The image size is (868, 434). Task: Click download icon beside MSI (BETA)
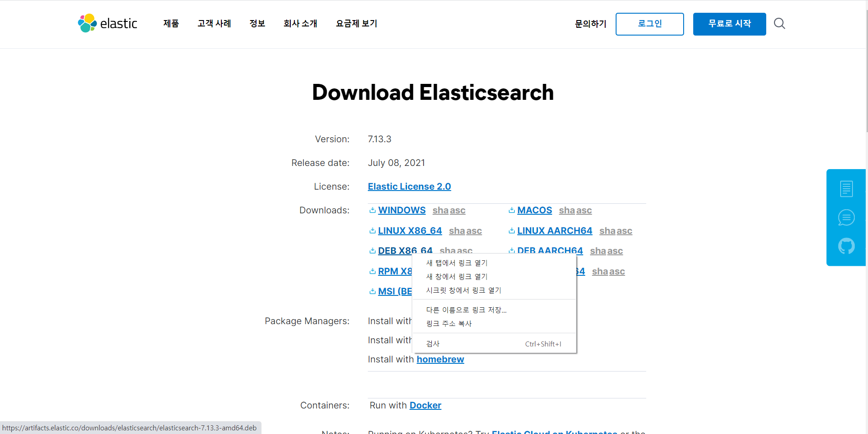click(372, 291)
